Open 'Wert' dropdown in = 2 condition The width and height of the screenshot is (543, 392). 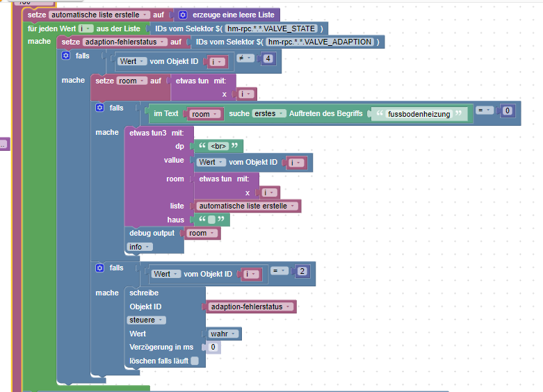tap(165, 274)
